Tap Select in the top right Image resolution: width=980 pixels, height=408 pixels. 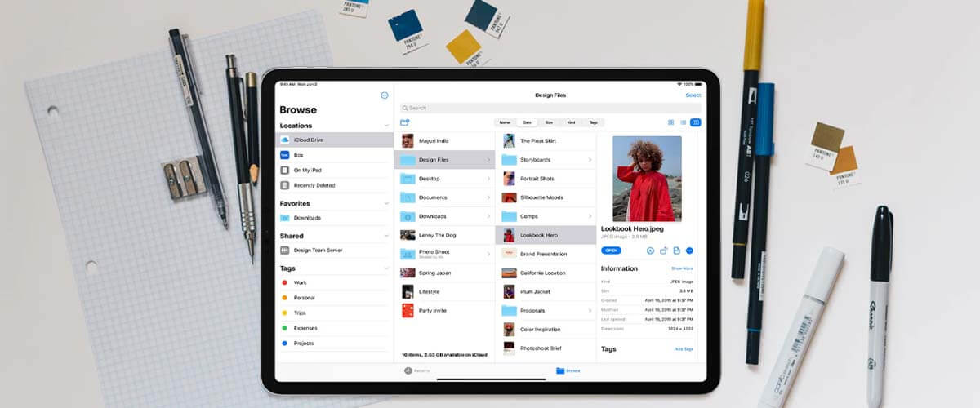click(x=693, y=95)
